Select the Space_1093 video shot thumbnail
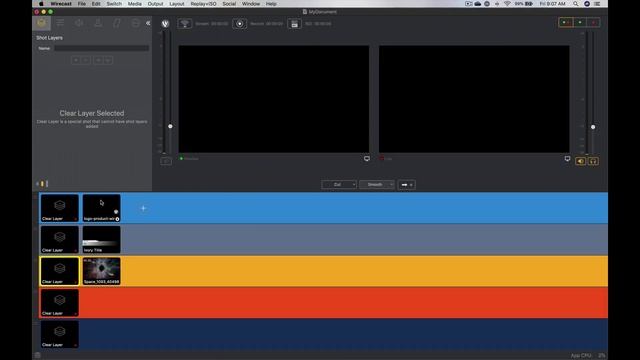Screen dimensions: 640x360 point(102,271)
